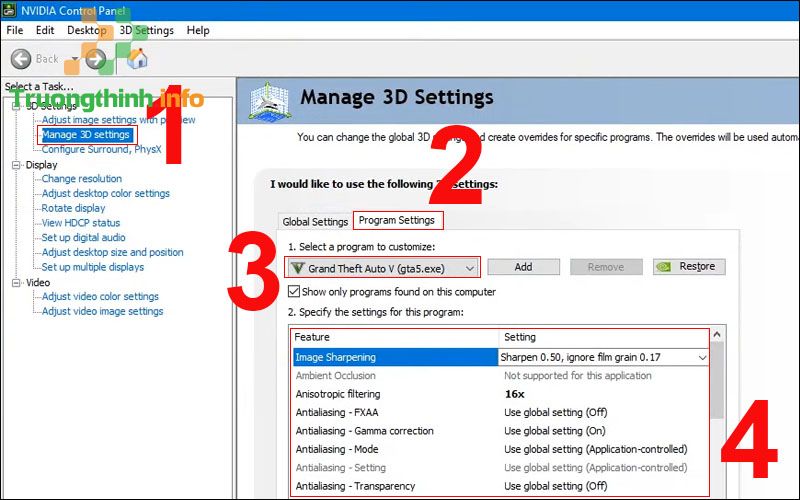Open Rotate display task
Screen dimensions: 800x500
click(x=73, y=208)
